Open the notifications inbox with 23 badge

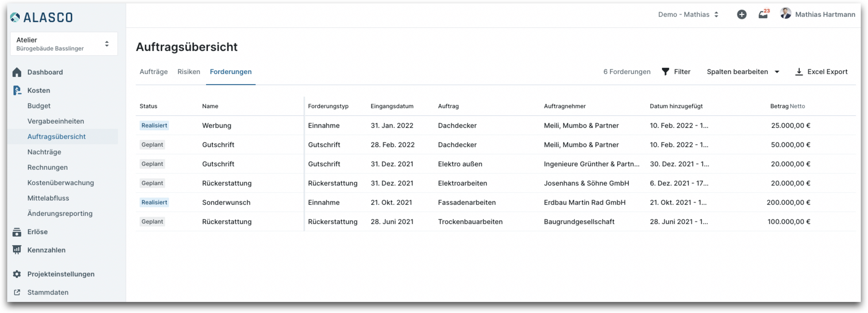coord(764,14)
